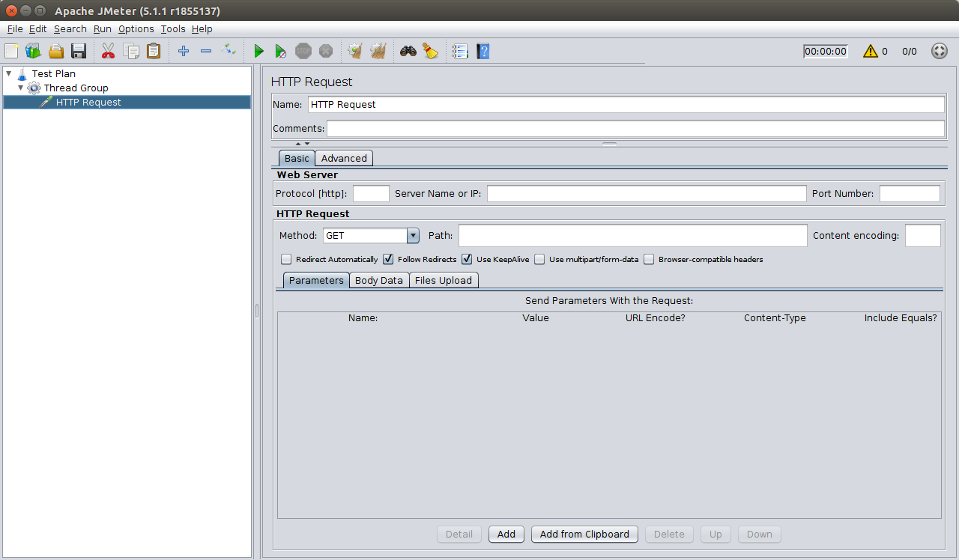The width and height of the screenshot is (959, 560).
Task: Open the Function Helper dialog
Action: (x=431, y=51)
